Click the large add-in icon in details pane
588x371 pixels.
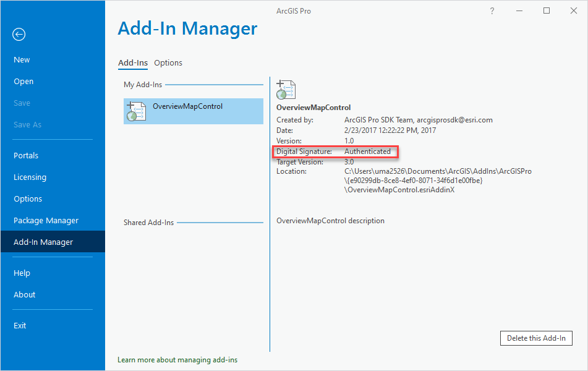(285, 88)
